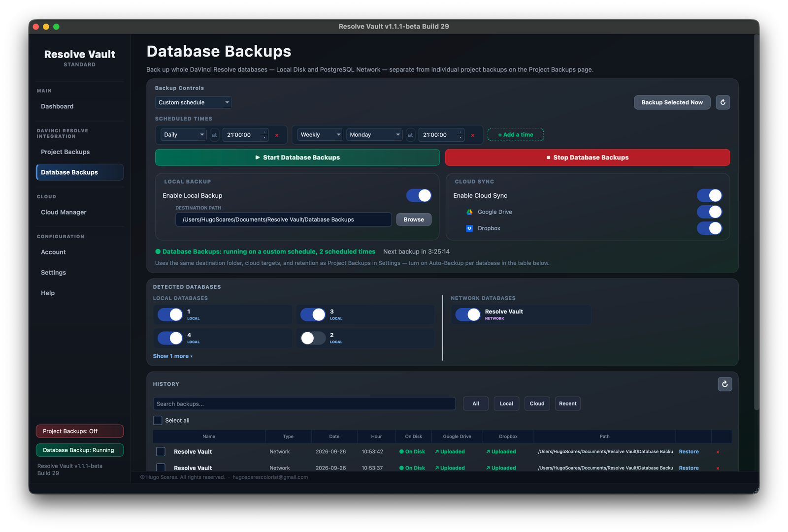The height and width of the screenshot is (532, 788).
Task: Disable Dropbox sync toggle
Action: (x=709, y=228)
